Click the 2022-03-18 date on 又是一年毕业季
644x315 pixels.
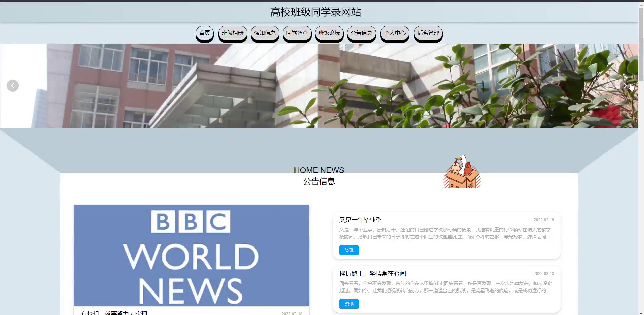tap(544, 220)
